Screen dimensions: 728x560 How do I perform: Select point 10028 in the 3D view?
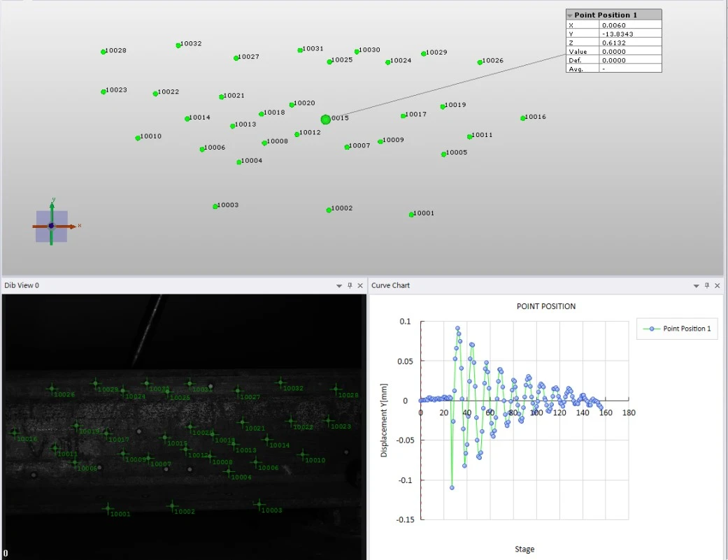[103, 52]
